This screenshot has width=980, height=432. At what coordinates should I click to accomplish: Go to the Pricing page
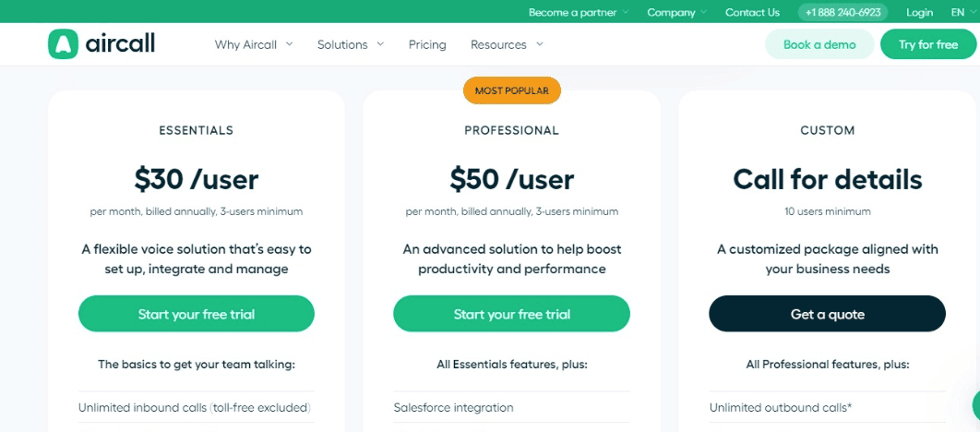point(427,44)
